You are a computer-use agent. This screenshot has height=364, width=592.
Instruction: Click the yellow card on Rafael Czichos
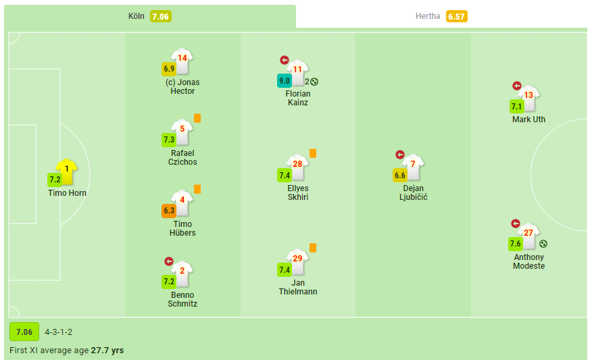(x=197, y=118)
